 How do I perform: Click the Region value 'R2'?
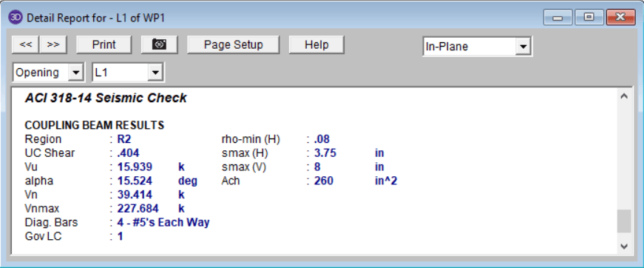click(x=124, y=139)
